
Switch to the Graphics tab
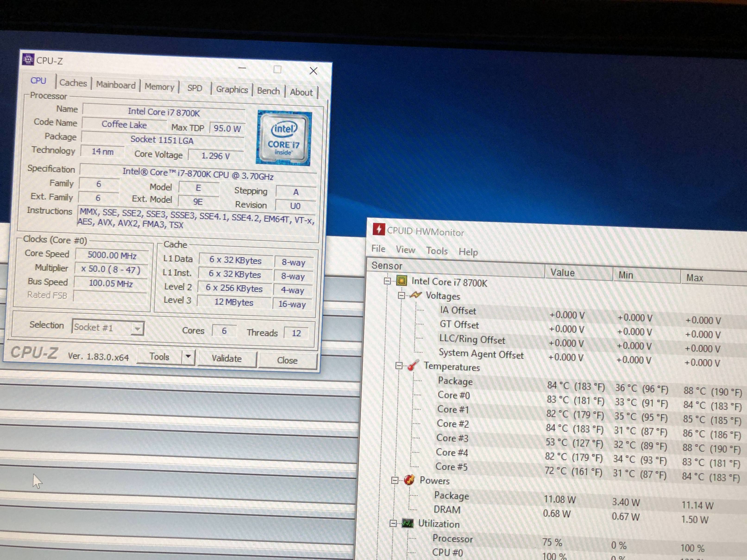pyautogui.click(x=232, y=89)
